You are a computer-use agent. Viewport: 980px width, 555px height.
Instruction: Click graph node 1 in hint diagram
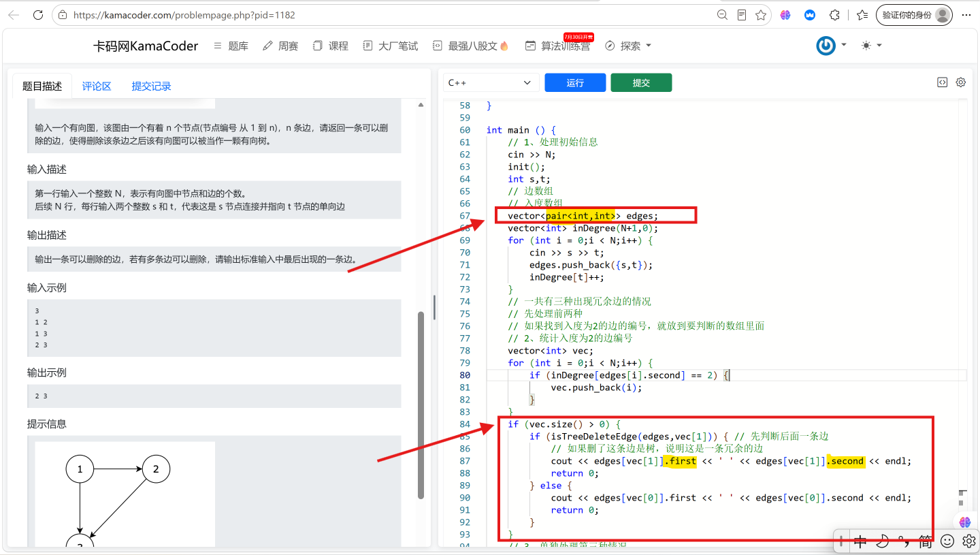(80, 469)
